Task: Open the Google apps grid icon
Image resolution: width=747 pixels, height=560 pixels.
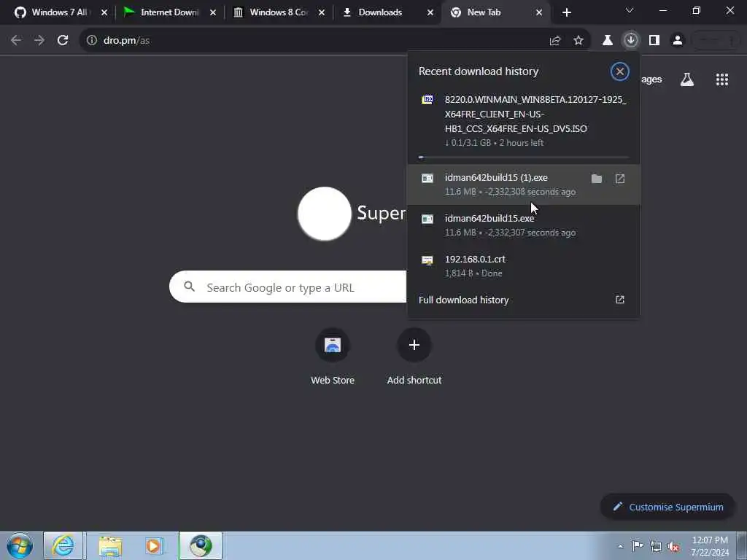Action: pos(721,79)
